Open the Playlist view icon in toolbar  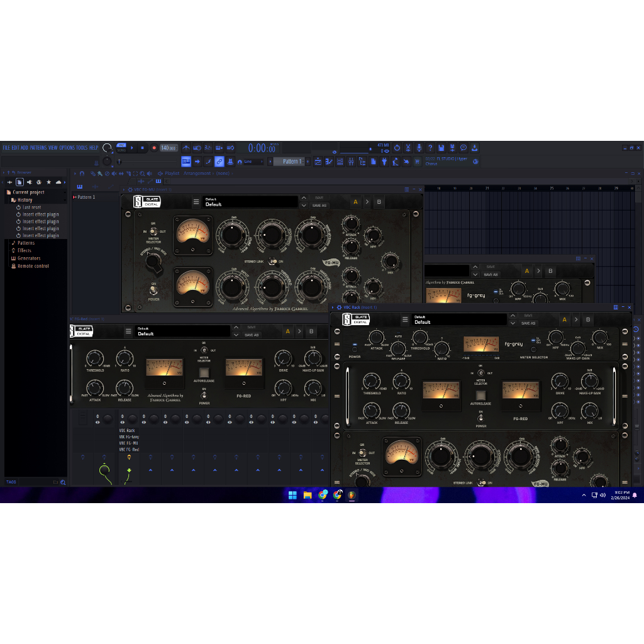click(318, 162)
